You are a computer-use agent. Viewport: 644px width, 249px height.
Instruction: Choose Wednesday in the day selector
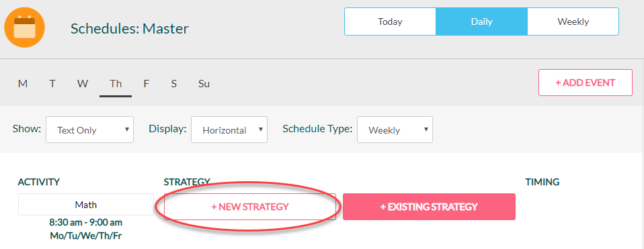(x=83, y=84)
